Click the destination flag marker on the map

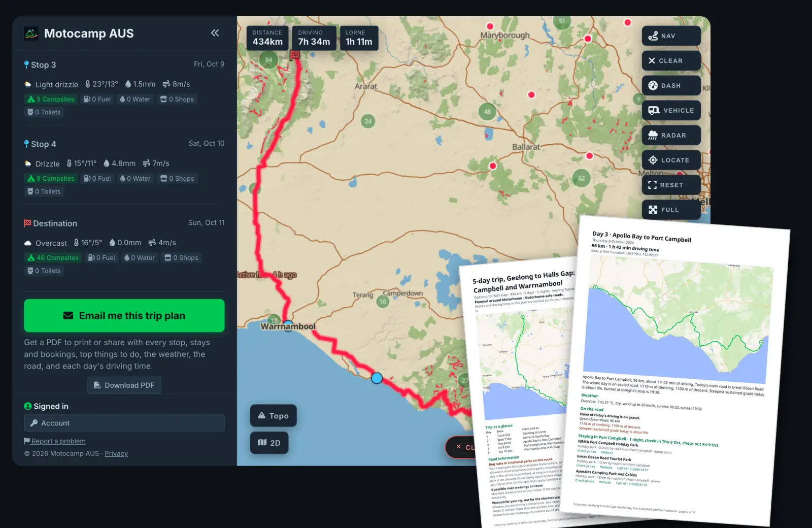point(294,55)
